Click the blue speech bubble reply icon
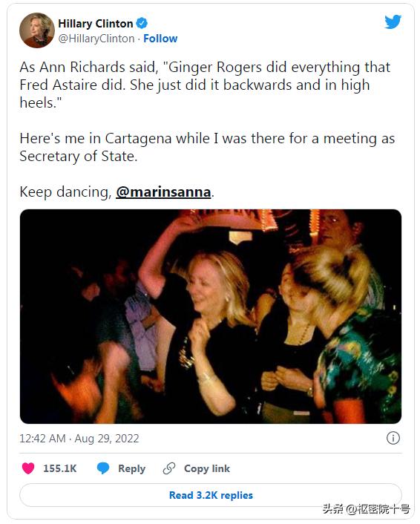This screenshot has height=524, width=420. [x=103, y=468]
